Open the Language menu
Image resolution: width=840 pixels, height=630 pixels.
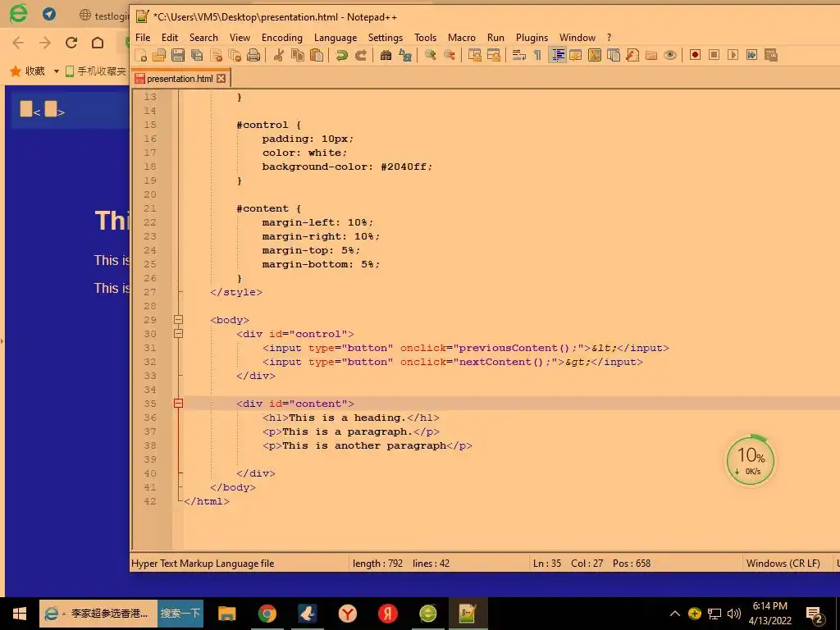[336, 38]
